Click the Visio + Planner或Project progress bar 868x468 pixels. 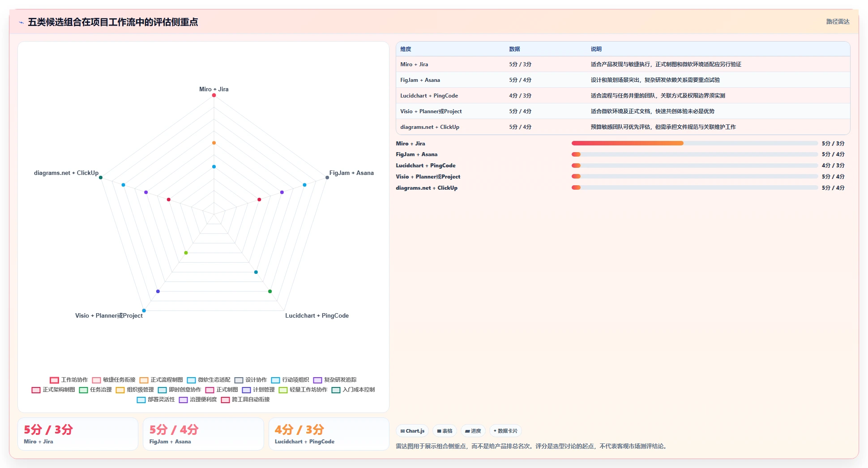click(x=695, y=177)
